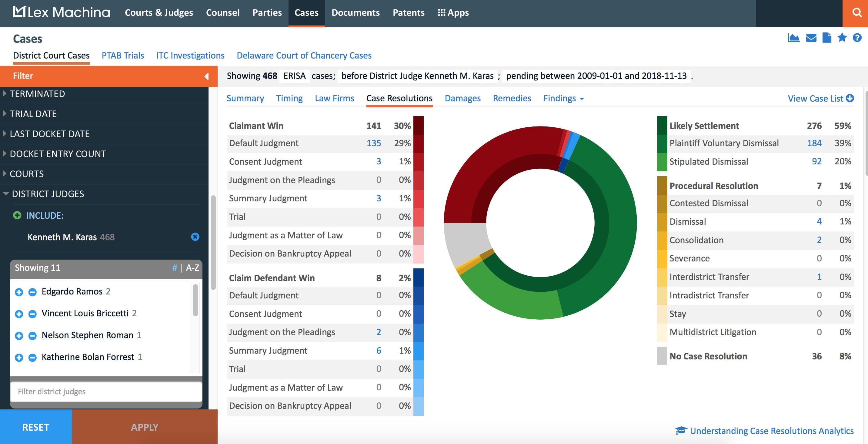Image resolution: width=868 pixels, height=444 pixels.
Task: Switch to the Damages tab
Action: pyautogui.click(x=462, y=99)
